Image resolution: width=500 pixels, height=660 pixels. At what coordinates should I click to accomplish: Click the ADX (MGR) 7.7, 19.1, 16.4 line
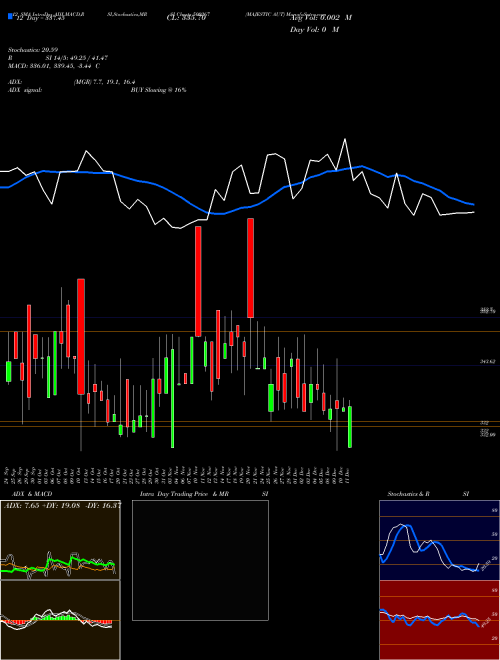(72, 82)
